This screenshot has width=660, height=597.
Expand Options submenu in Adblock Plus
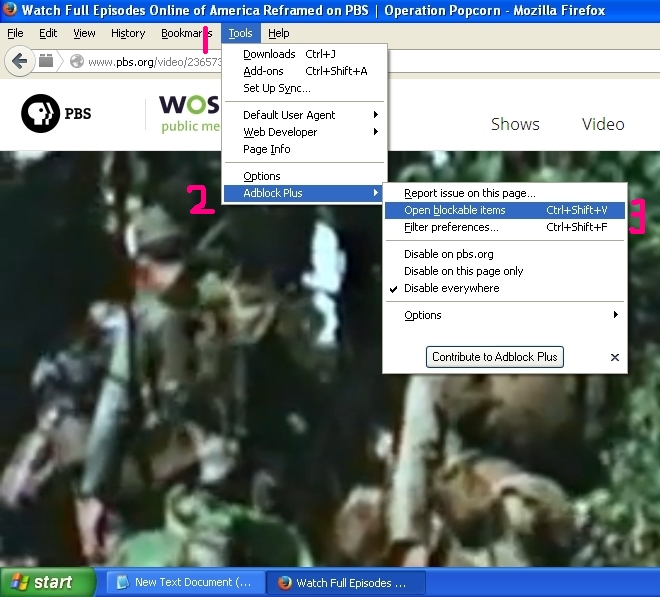[505, 315]
